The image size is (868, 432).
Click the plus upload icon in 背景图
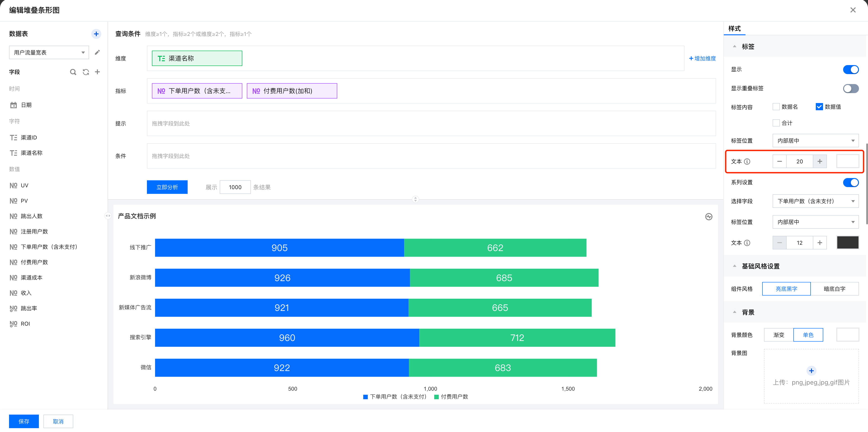coord(811,371)
